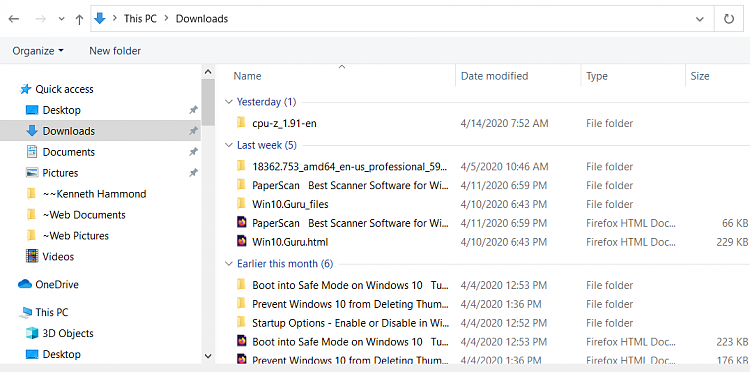
Task: Select the Win10.Guru.html file icon
Action: coord(242,242)
